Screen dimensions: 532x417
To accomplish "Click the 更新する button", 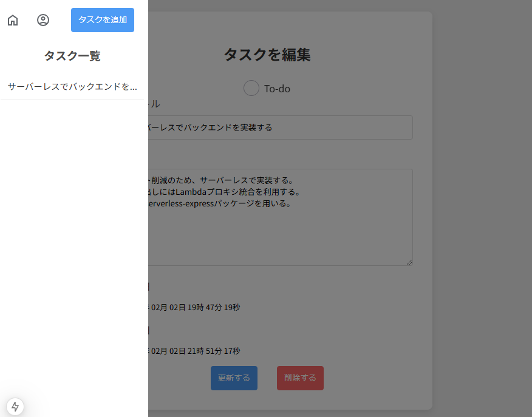I will [234, 378].
